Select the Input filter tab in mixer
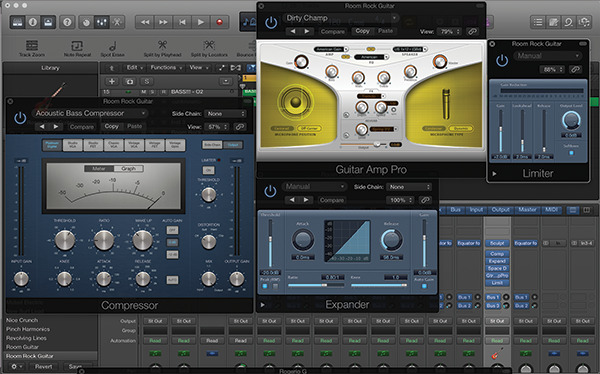 click(476, 210)
